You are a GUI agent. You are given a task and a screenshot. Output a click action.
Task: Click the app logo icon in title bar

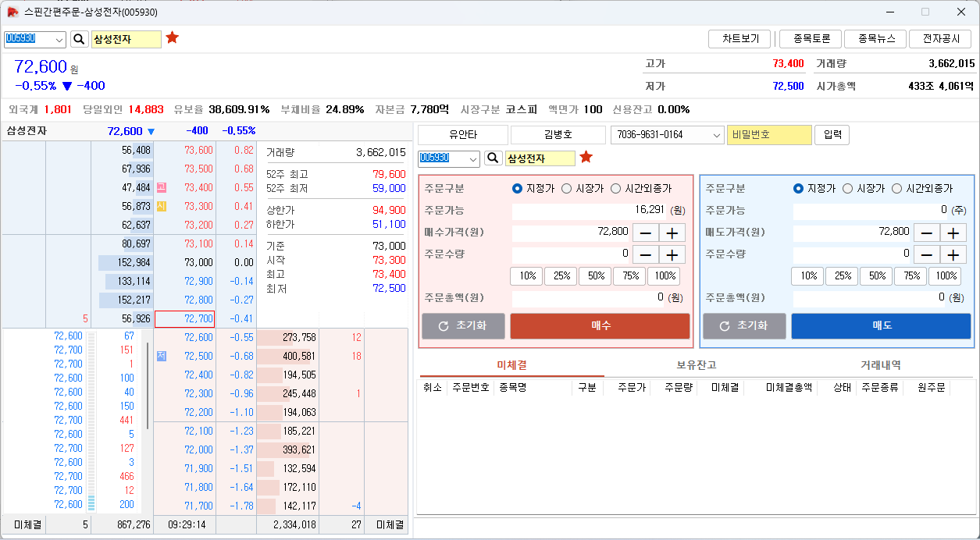point(13,12)
